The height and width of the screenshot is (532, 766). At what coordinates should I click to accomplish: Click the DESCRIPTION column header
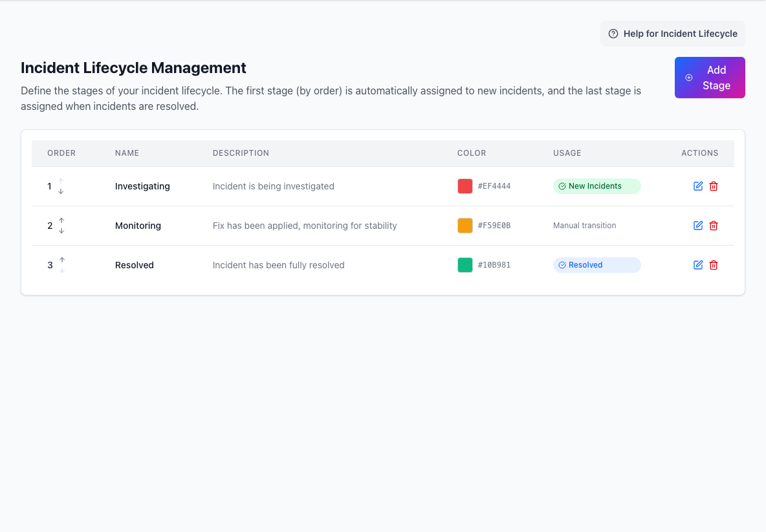click(x=241, y=153)
